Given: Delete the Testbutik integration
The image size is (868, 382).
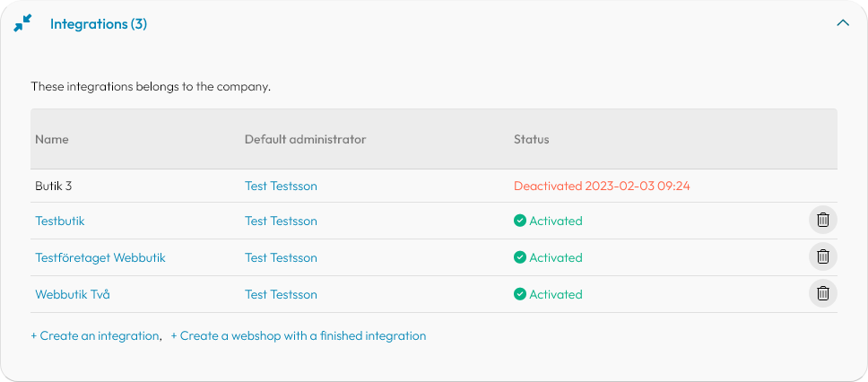Looking at the screenshot, I should [823, 220].
